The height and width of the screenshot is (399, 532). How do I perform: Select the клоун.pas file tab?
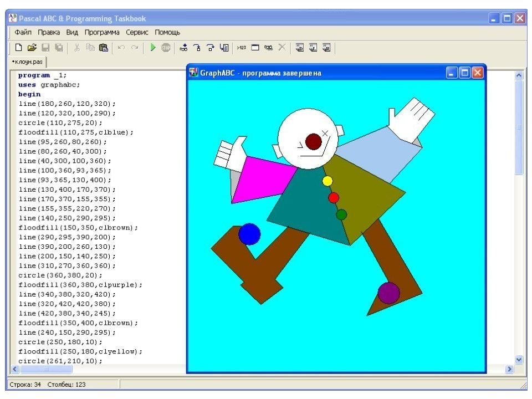click(27, 62)
